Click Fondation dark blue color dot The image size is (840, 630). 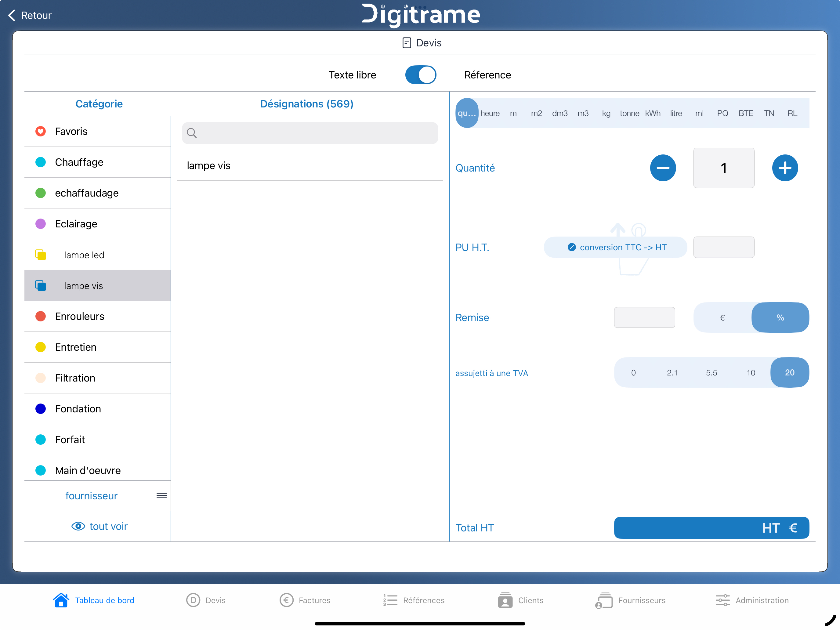click(41, 409)
